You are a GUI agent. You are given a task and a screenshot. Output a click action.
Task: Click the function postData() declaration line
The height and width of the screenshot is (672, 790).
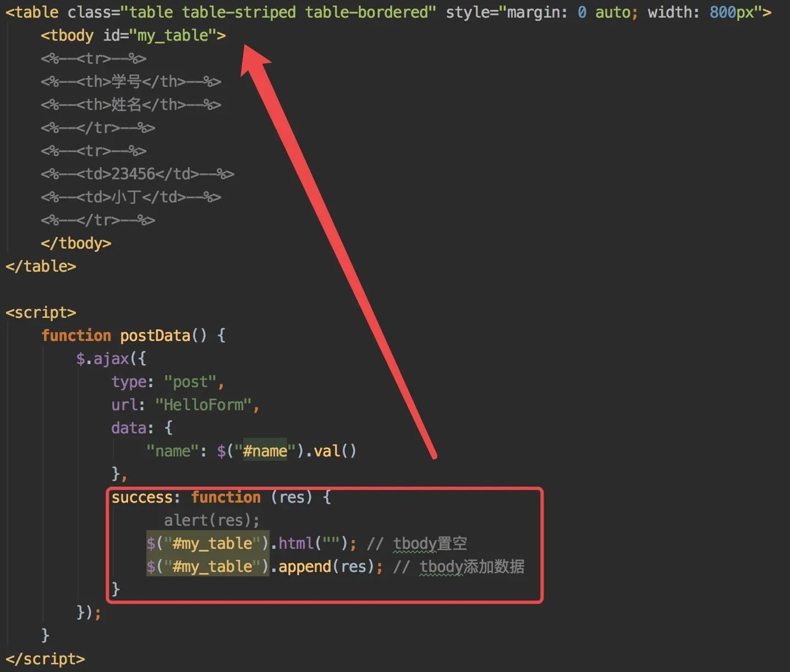(x=133, y=335)
